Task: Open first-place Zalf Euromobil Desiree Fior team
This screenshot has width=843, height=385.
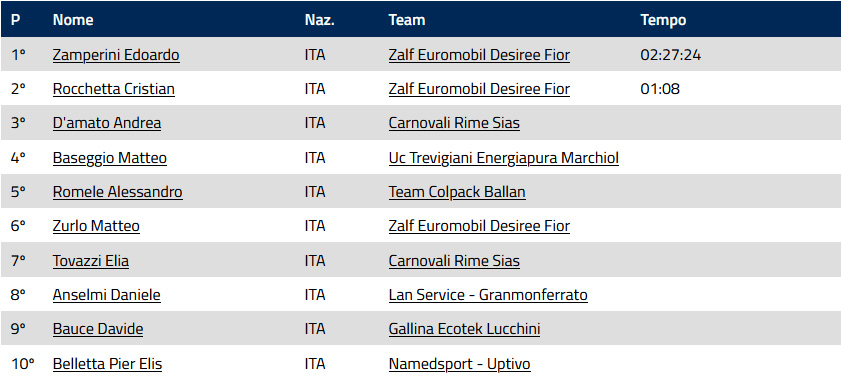Action: click(479, 55)
